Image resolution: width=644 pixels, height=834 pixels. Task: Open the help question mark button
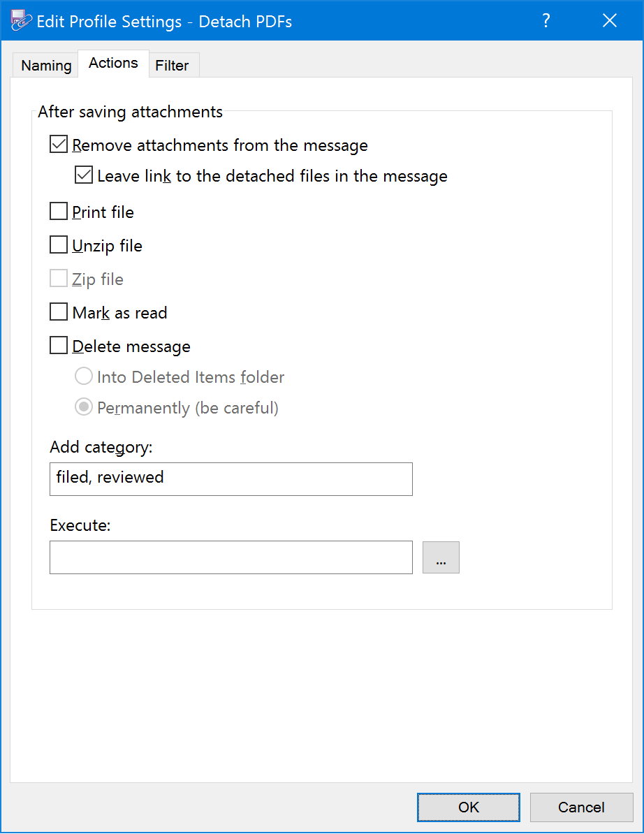[x=546, y=21]
